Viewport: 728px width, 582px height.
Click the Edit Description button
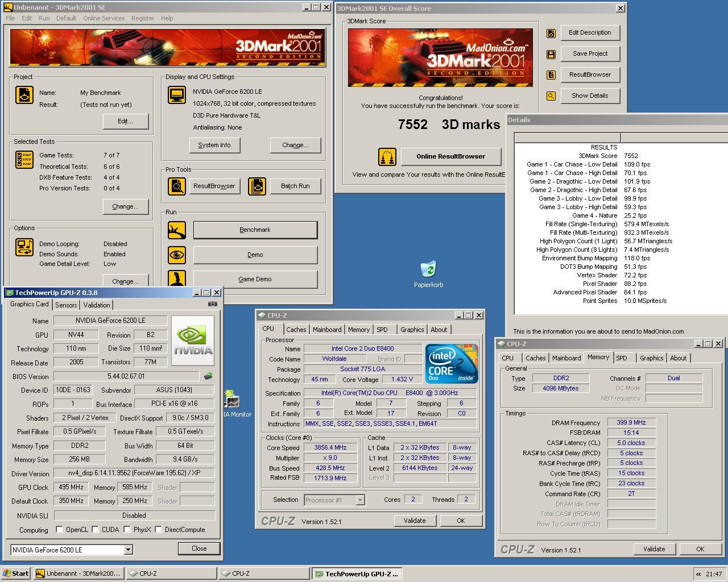(x=590, y=33)
